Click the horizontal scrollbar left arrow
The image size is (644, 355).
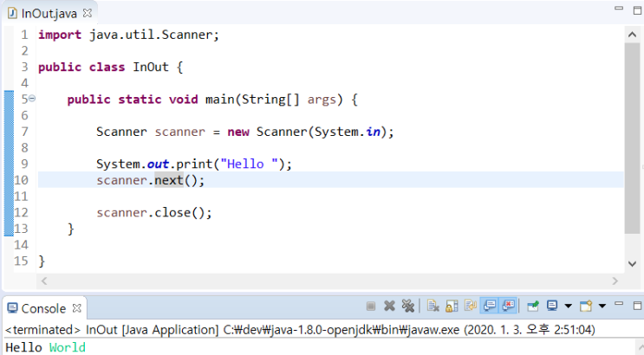tap(44, 281)
